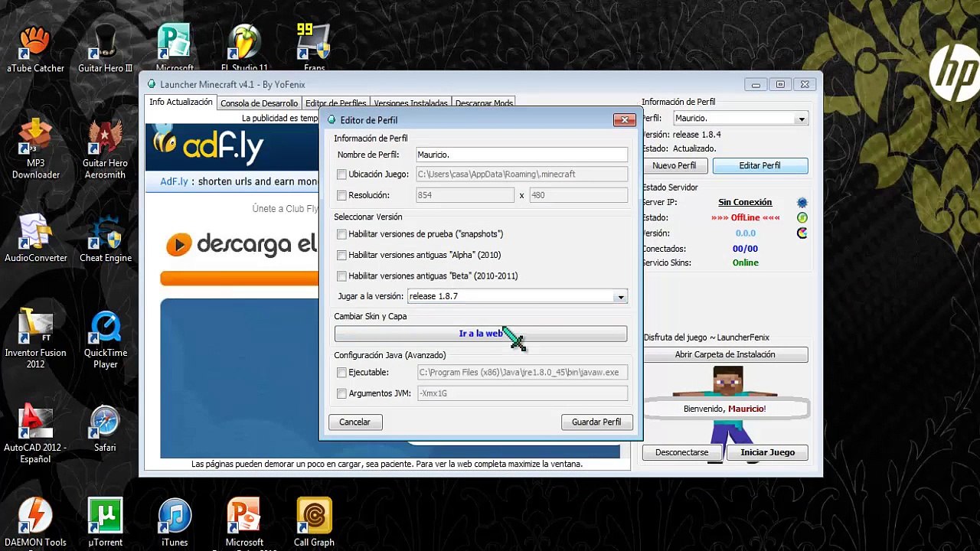This screenshot has width=980, height=551.
Task: Click the Nuevo Perfil button
Action: tap(675, 165)
